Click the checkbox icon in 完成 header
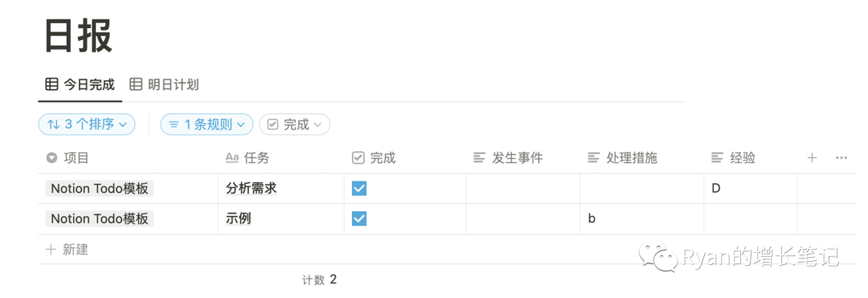This screenshot has height=298, width=868. [x=358, y=158]
